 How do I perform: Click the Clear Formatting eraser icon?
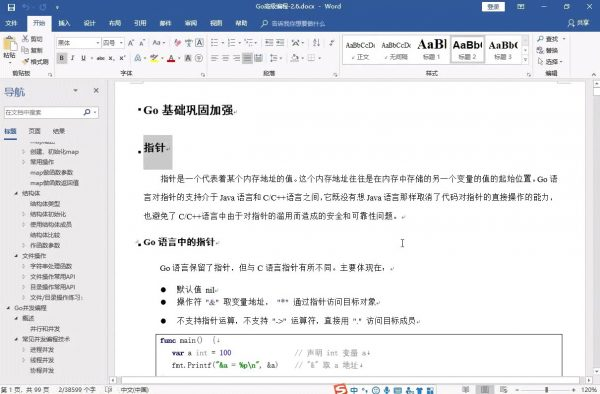(x=178, y=43)
